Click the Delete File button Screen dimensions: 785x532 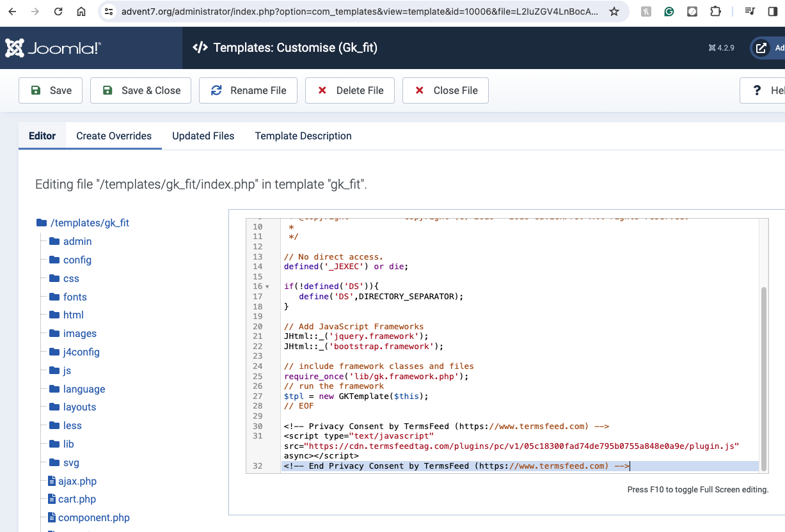pyautogui.click(x=350, y=90)
